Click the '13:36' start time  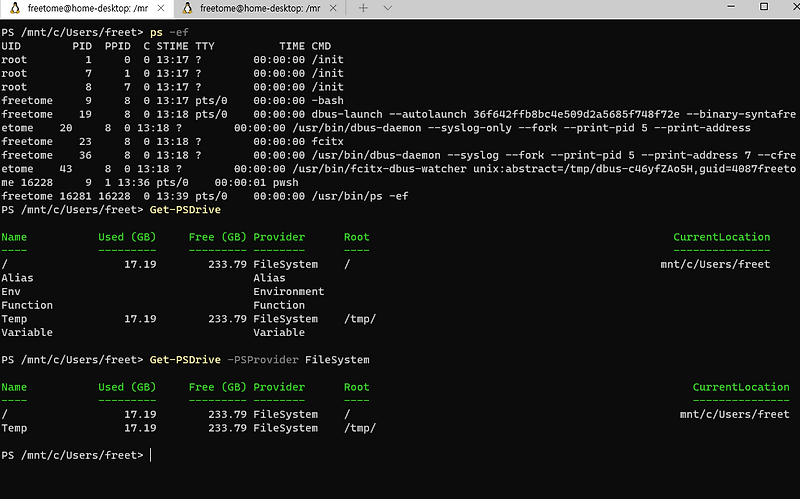coord(134,183)
